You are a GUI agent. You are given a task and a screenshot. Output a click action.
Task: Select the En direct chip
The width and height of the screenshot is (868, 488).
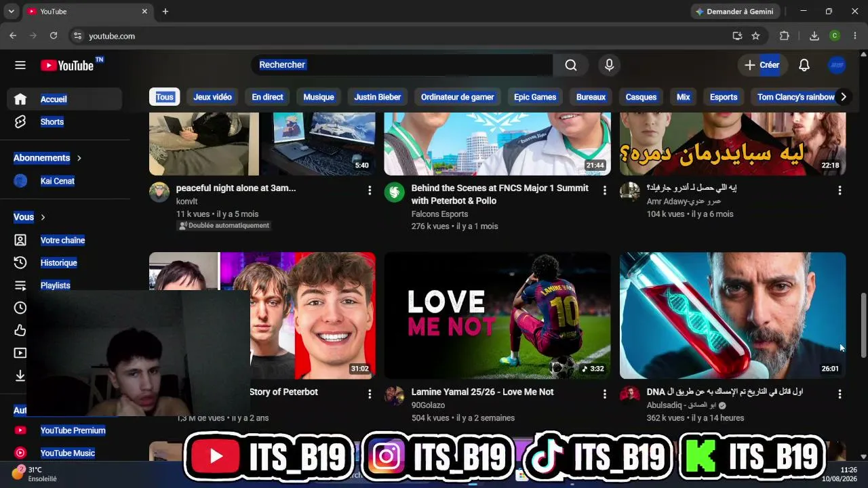click(x=267, y=97)
